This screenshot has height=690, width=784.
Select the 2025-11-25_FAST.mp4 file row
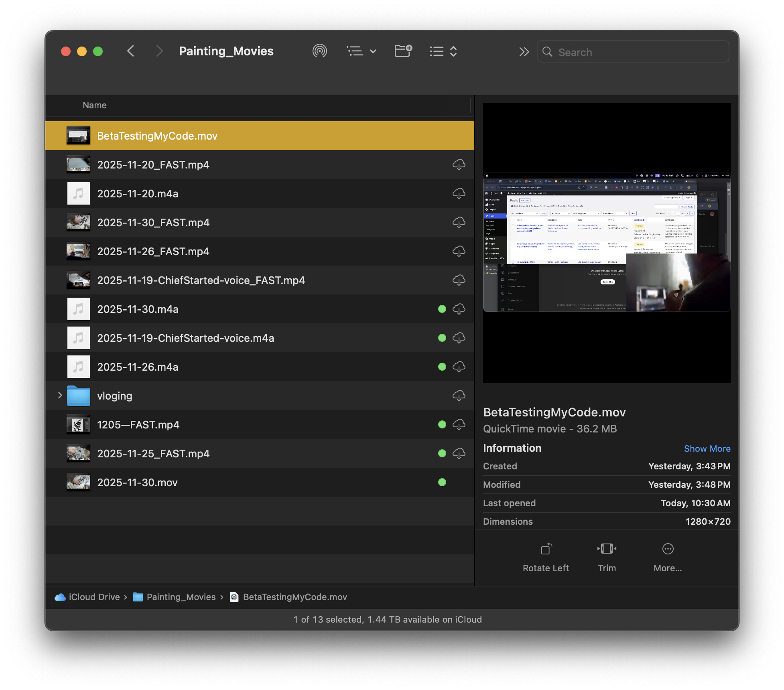point(260,453)
